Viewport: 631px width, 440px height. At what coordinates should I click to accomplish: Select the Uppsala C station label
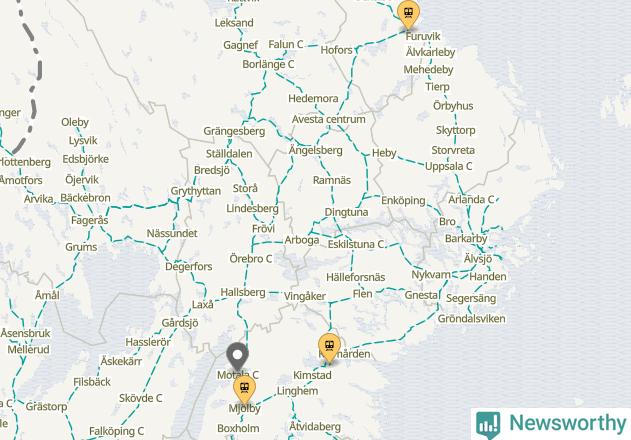[x=449, y=166]
